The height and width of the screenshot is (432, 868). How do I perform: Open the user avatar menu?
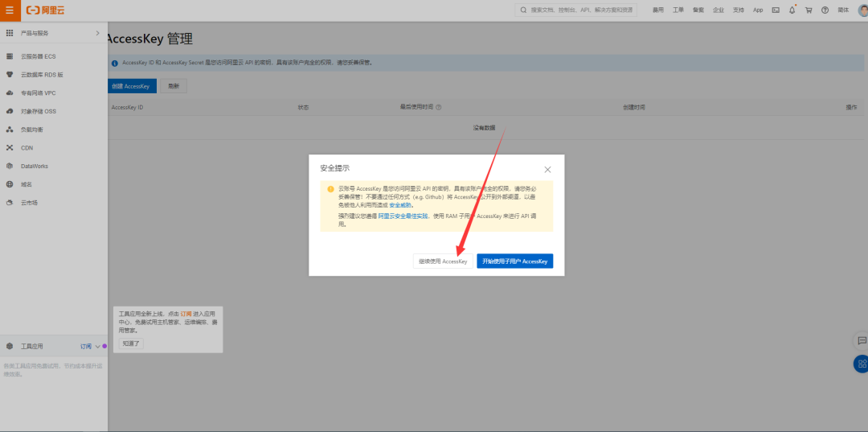(862, 10)
